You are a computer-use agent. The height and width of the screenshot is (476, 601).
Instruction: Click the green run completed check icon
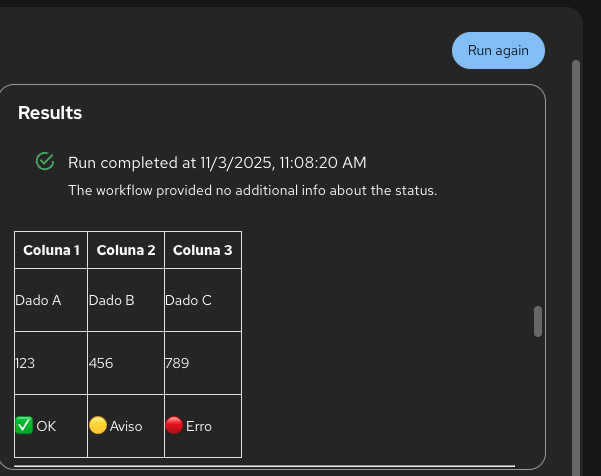click(x=45, y=161)
